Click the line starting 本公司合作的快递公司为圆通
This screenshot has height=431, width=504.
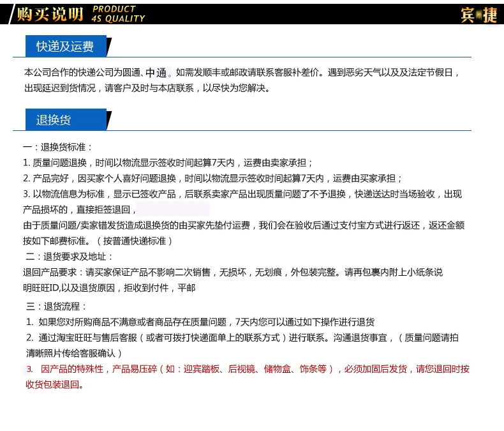click(x=242, y=73)
